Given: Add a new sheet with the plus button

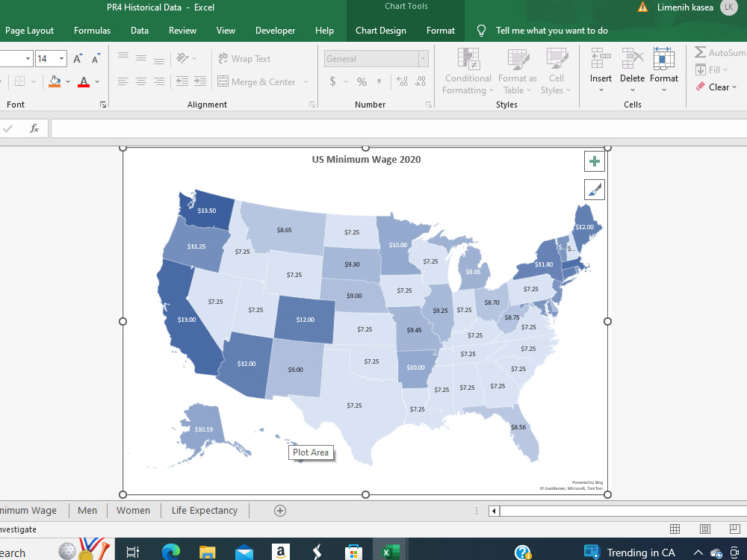Looking at the screenshot, I should tap(280, 511).
